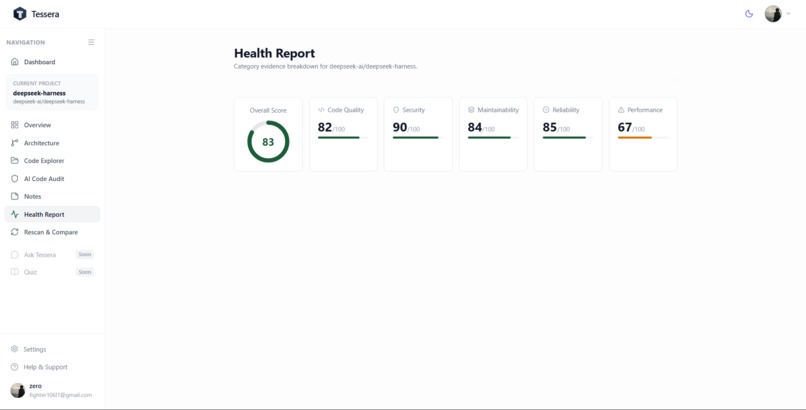Click the Overall Score circular gauge
The image size is (806, 410).
268,142
